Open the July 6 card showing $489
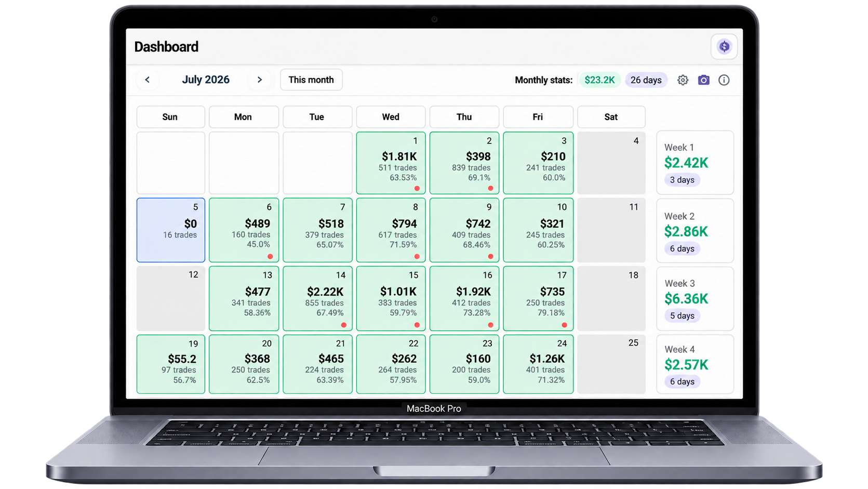The width and height of the screenshot is (868, 489). tap(244, 230)
